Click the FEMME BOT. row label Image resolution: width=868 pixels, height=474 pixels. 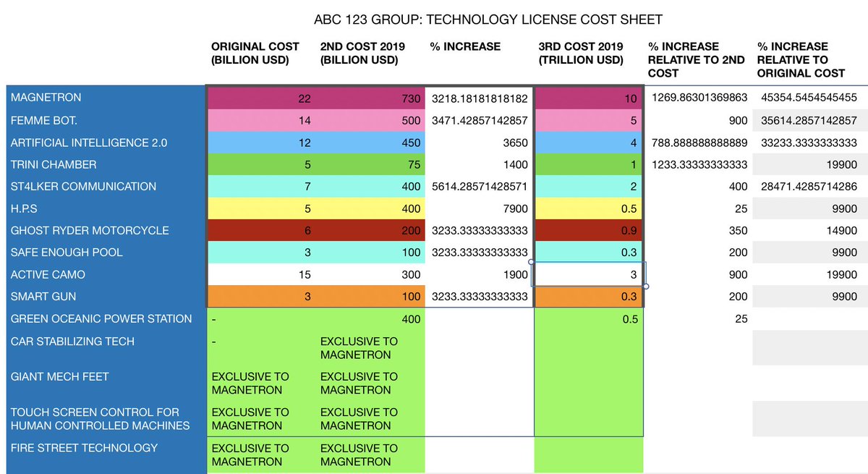coord(45,120)
